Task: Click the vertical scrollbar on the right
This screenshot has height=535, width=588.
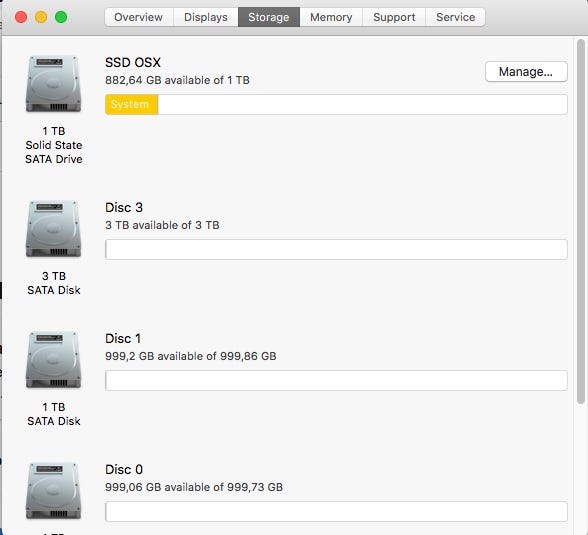Action: (580, 221)
